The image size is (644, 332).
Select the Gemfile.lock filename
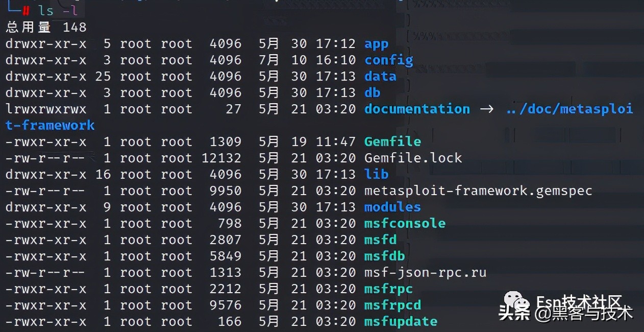coord(413,158)
